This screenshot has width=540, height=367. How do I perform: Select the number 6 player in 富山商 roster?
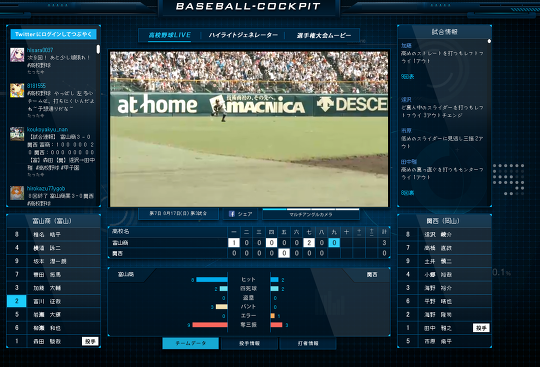pyautogui.click(x=53, y=328)
